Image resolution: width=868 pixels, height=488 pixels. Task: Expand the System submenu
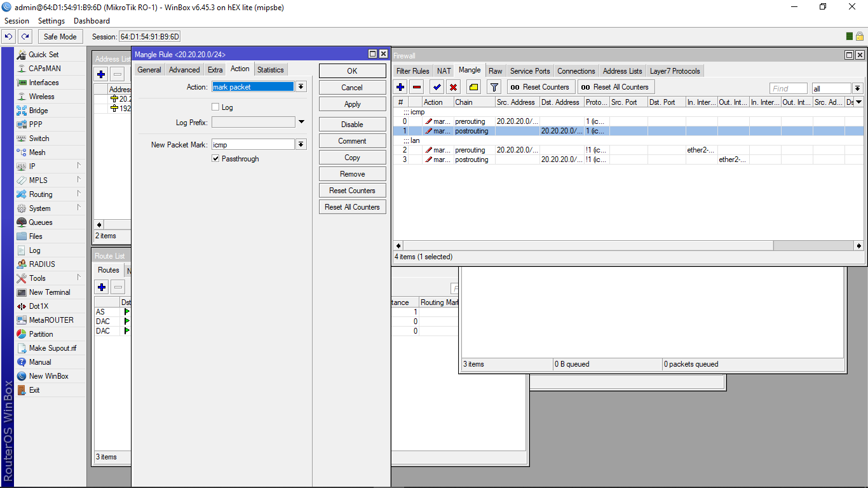pyautogui.click(x=79, y=208)
